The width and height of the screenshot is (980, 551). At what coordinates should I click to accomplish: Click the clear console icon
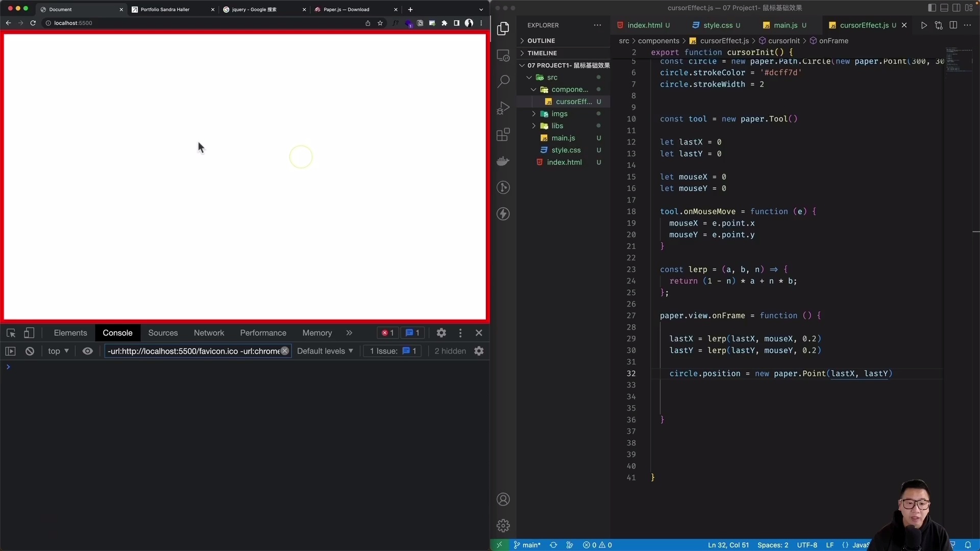[x=30, y=351]
